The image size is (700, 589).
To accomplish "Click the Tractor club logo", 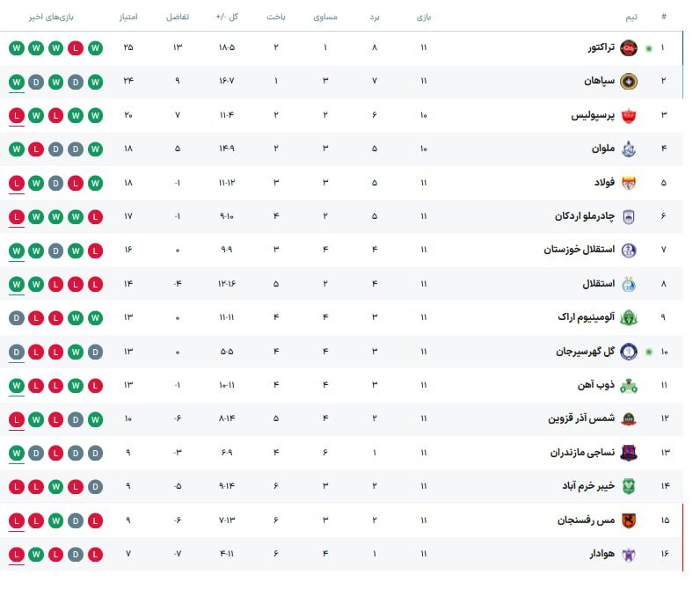I will coord(629,47).
